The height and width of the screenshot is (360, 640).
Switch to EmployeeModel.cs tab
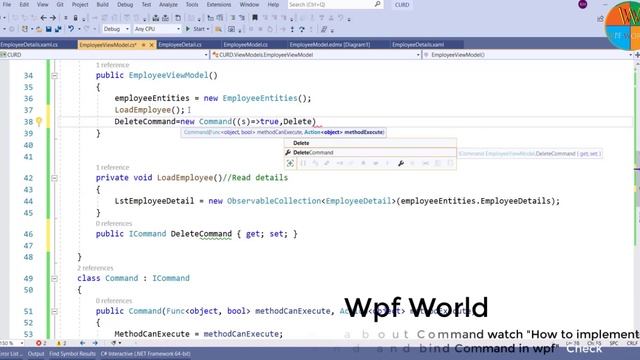246,44
